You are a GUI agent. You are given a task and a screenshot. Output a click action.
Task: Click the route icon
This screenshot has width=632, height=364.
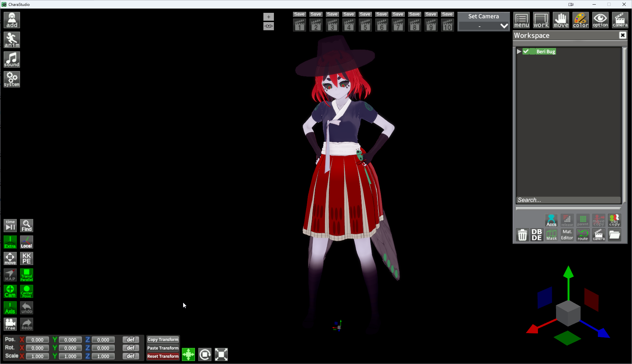583,235
